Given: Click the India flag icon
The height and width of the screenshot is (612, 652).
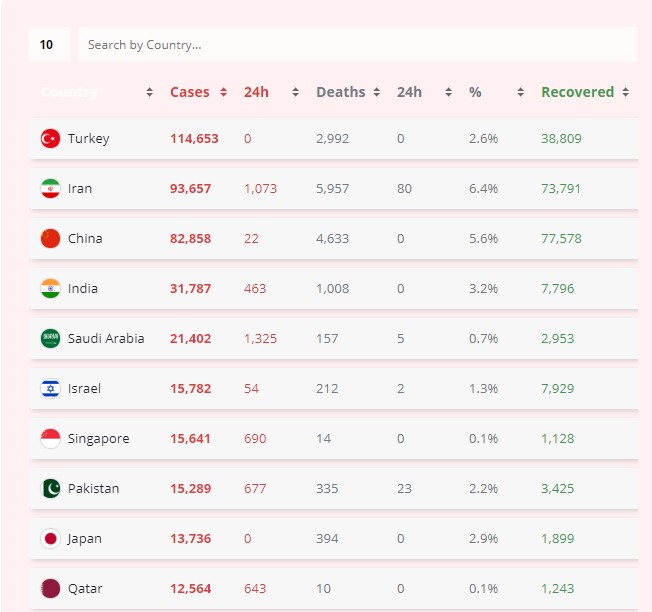Looking at the screenshot, I should point(50,289).
